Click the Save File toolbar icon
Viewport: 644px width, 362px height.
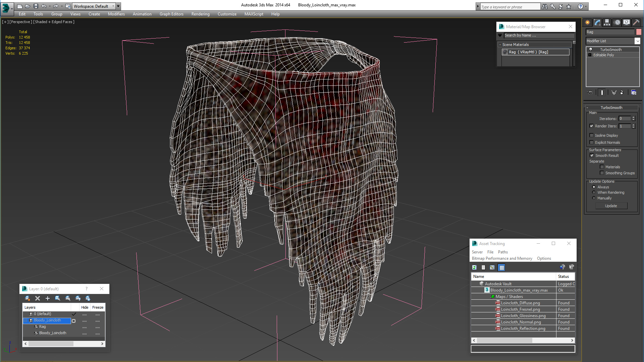(36, 6)
